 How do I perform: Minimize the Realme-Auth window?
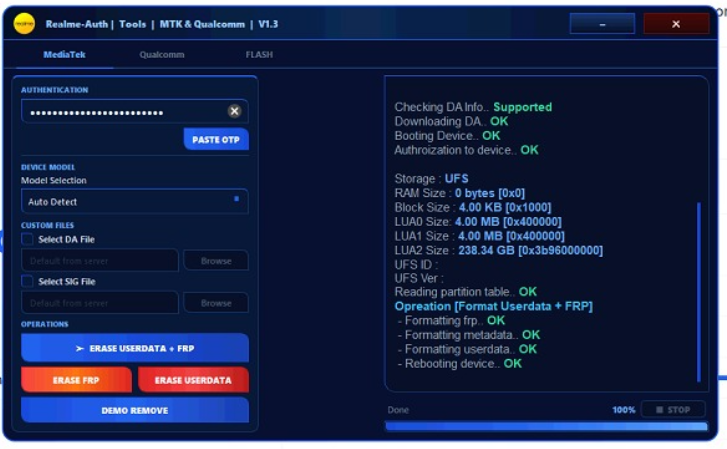pos(602,24)
